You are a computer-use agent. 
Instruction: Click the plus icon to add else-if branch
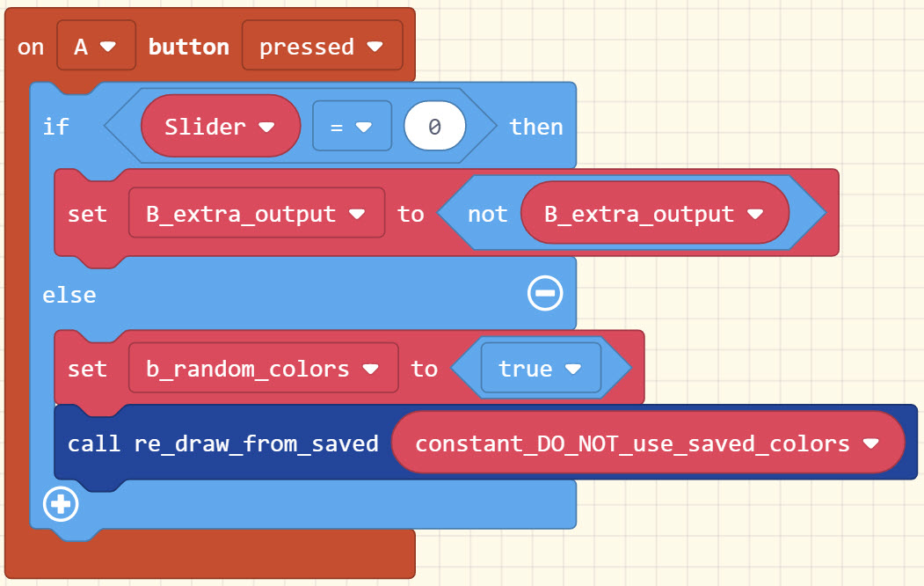click(60, 504)
